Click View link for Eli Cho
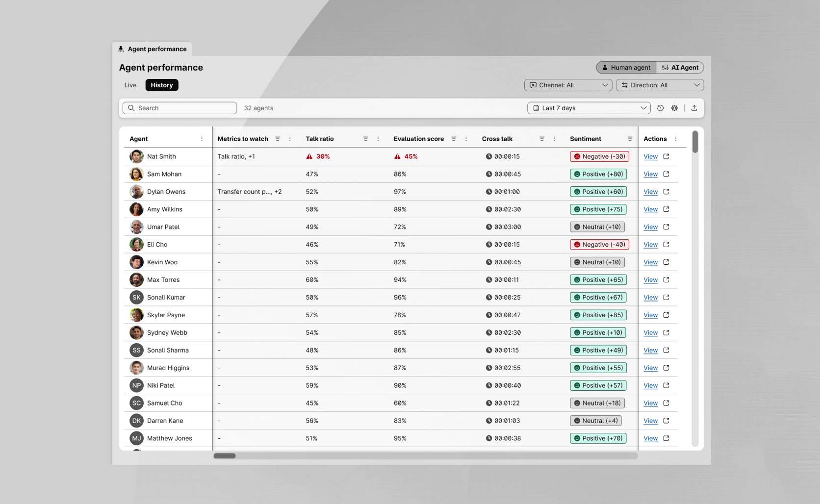Image resolution: width=820 pixels, height=504 pixels. point(650,245)
